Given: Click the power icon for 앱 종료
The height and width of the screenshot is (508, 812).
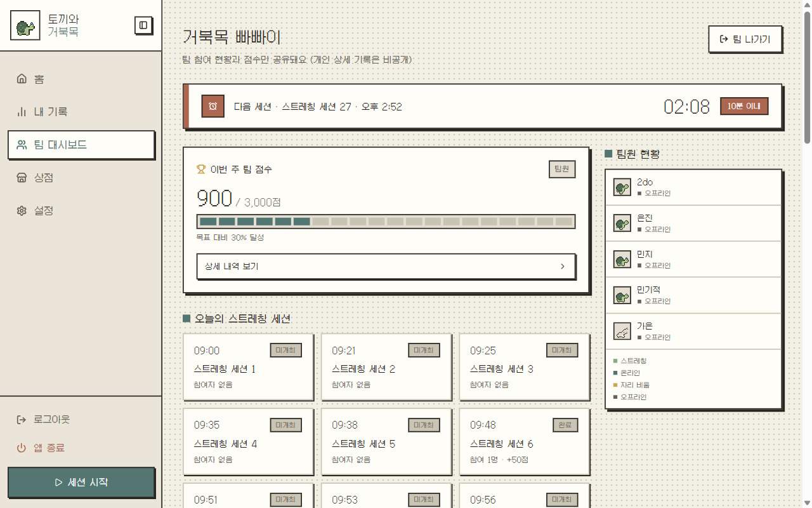Looking at the screenshot, I should (22, 448).
